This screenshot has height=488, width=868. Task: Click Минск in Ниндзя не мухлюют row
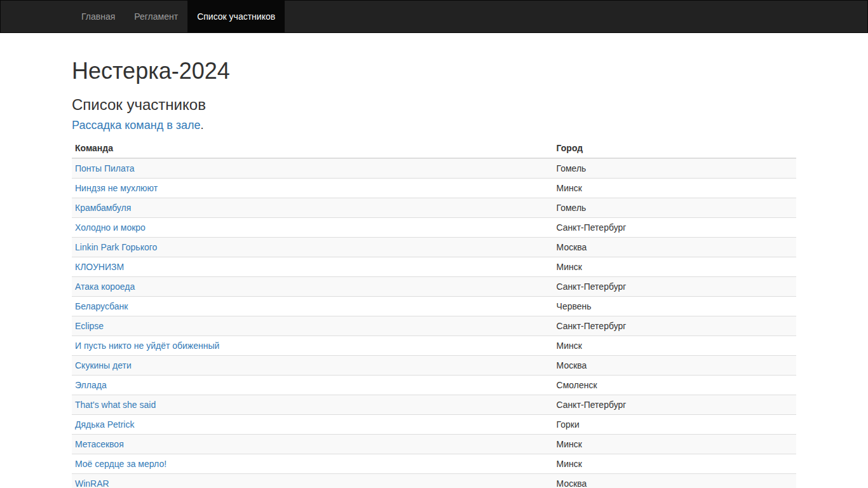[569, 188]
